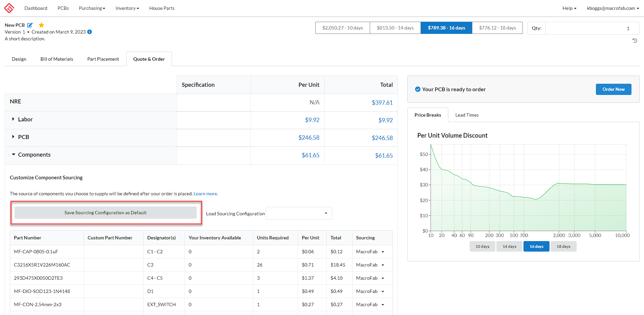Click the Labor per unit $9.92
Screen dimensions: 644x315
312,120
